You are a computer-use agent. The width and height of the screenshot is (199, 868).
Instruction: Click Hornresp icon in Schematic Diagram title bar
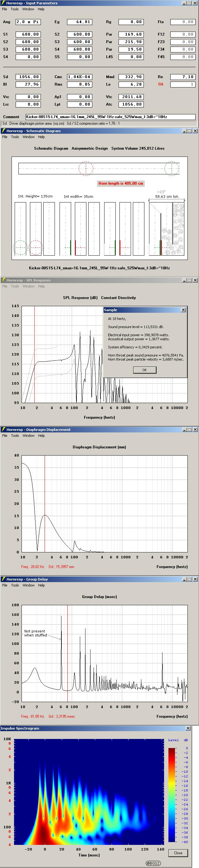(x=3, y=131)
